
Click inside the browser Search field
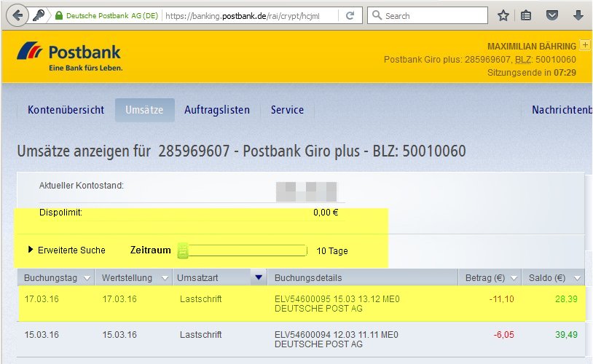[x=428, y=15]
